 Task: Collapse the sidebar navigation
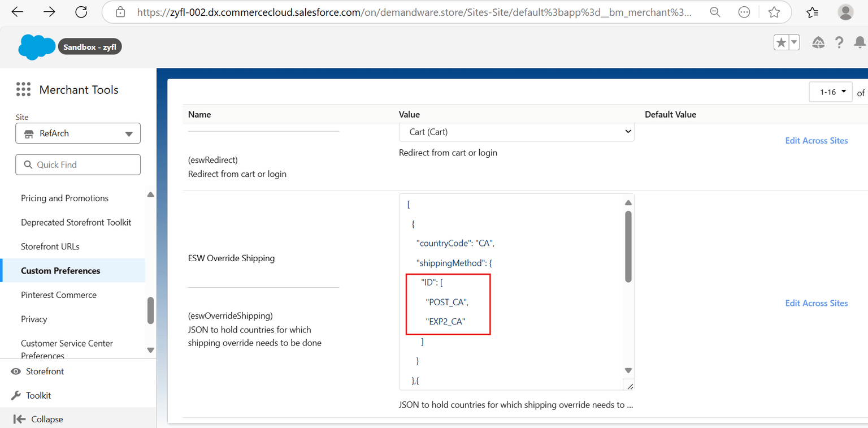38,420
